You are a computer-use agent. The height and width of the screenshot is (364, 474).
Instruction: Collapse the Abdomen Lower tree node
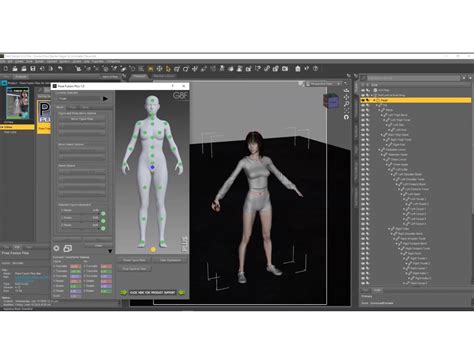pyautogui.click(x=380, y=150)
